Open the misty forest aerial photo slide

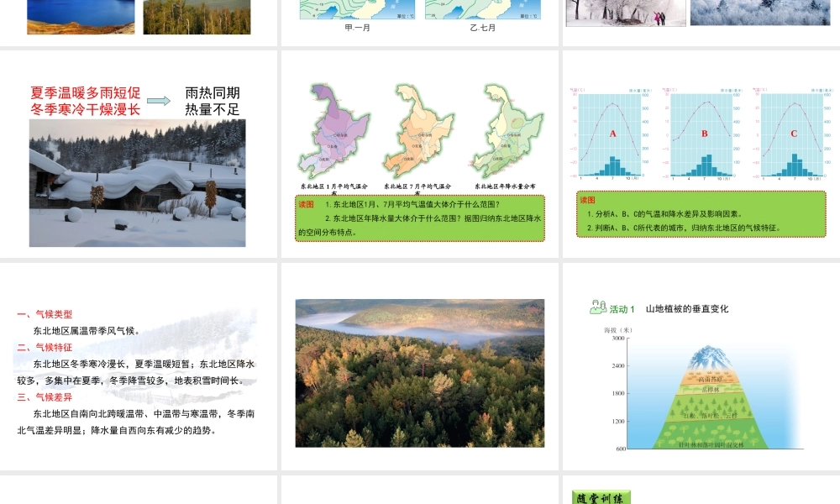click(420, 373)
